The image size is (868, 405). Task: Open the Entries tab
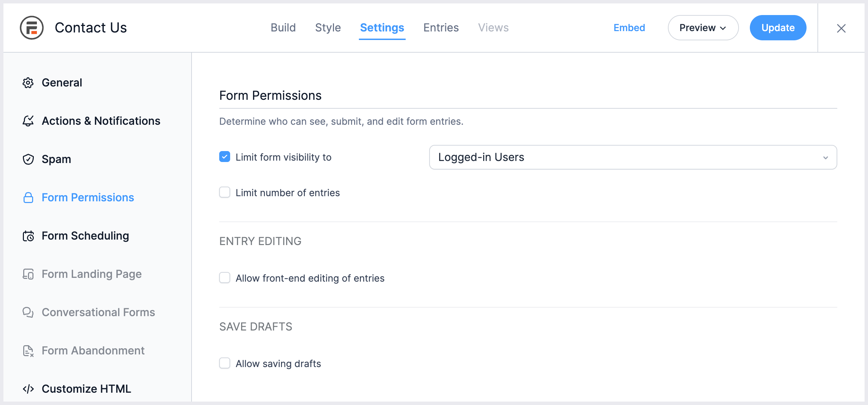(x=441, y=28)
